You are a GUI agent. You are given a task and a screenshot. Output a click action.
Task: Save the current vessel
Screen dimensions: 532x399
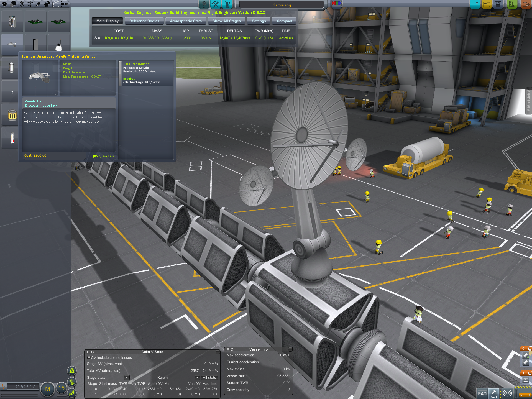(x=498, y=4)
